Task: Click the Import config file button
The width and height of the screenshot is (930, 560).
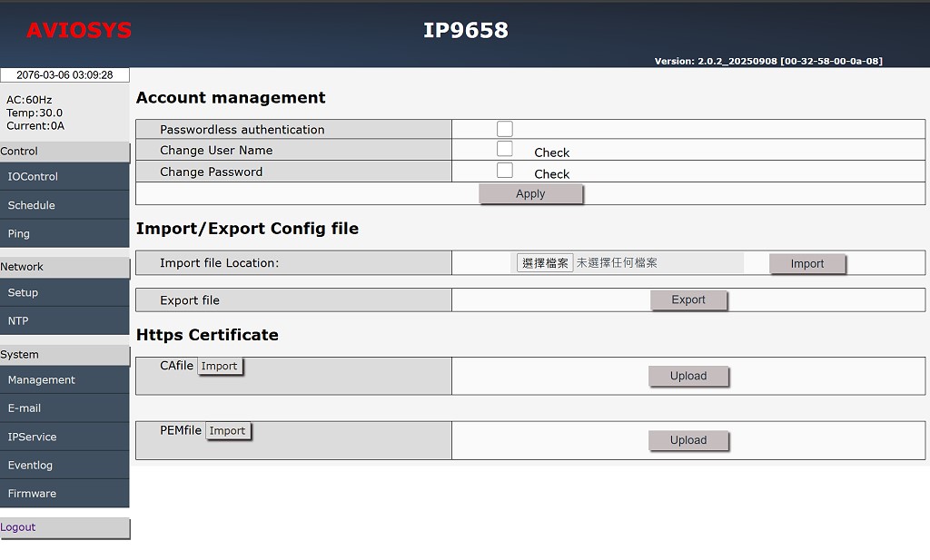Action: click(x=806, y=263)
